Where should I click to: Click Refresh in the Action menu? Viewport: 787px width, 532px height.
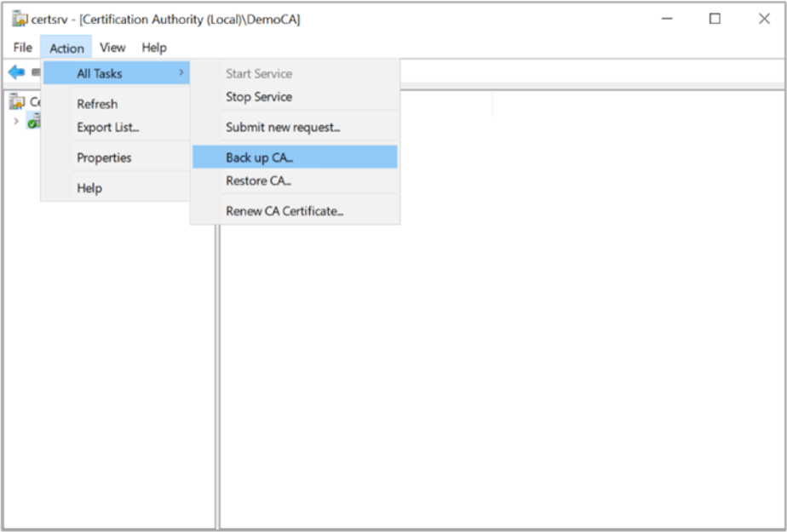97,104
